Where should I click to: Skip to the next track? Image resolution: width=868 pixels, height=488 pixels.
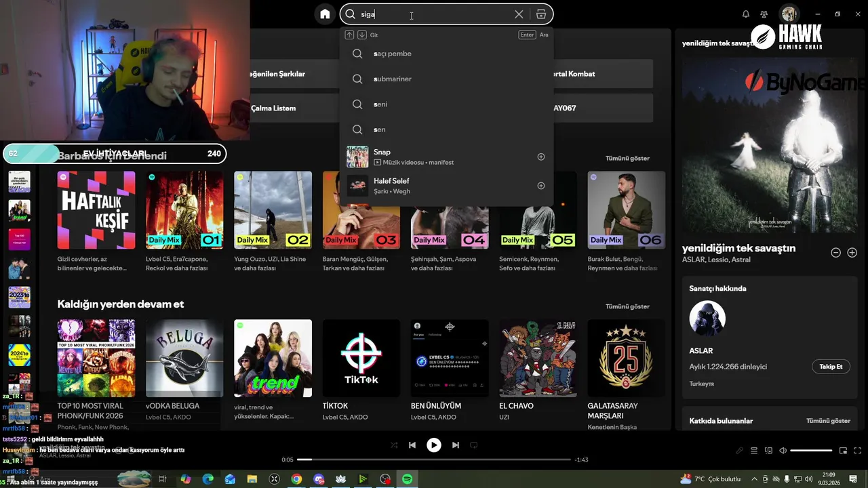point(456,445)
